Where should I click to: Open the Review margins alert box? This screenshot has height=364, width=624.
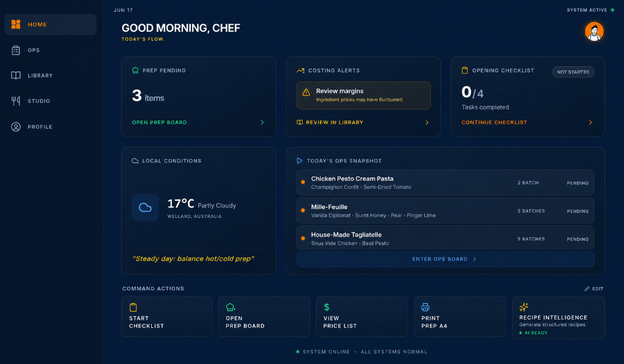click(363, 96)
